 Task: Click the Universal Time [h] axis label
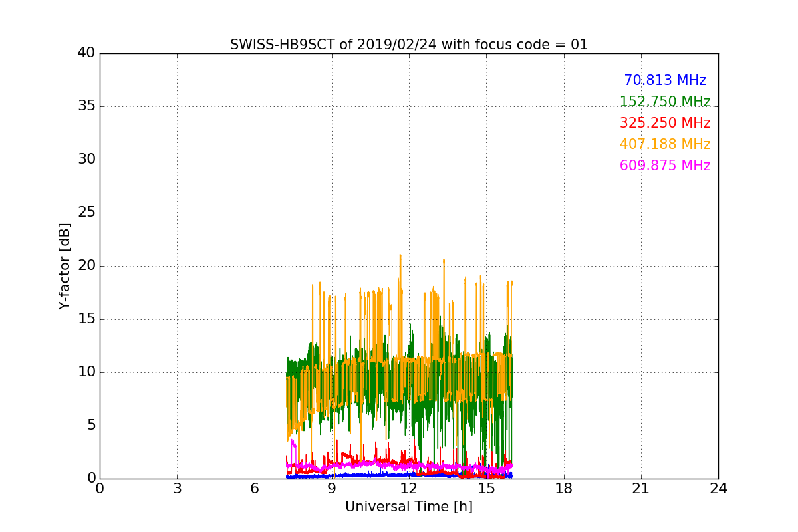[409, 507]
